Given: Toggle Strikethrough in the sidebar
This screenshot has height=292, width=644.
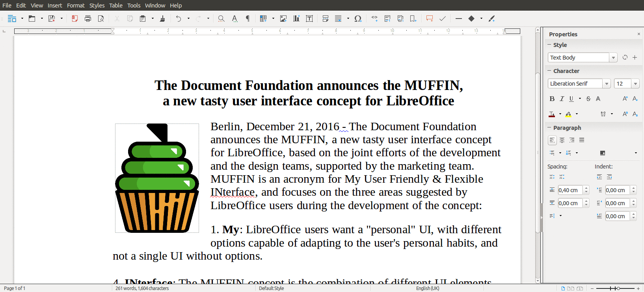Looking at the screenshot, I should coord(588,99).
